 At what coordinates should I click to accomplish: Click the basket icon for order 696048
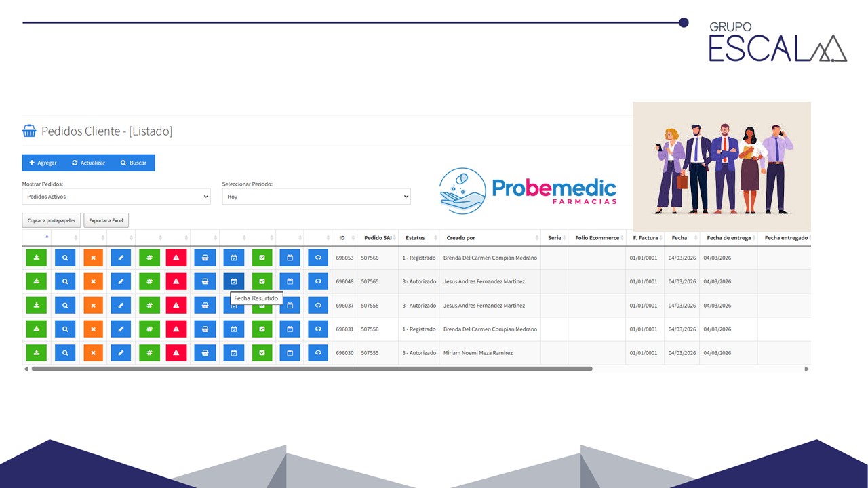[205, 281]
